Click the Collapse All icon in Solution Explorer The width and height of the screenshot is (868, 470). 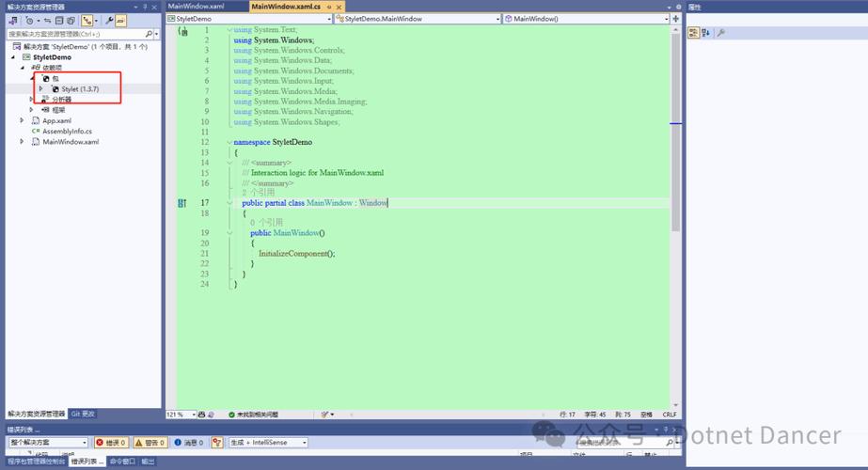coord(58,21)
